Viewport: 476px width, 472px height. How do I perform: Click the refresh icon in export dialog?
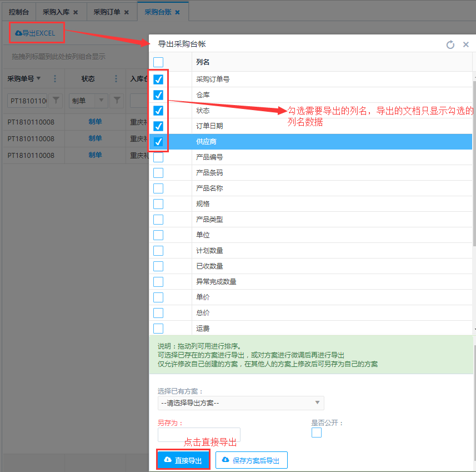tap(450, 44)
